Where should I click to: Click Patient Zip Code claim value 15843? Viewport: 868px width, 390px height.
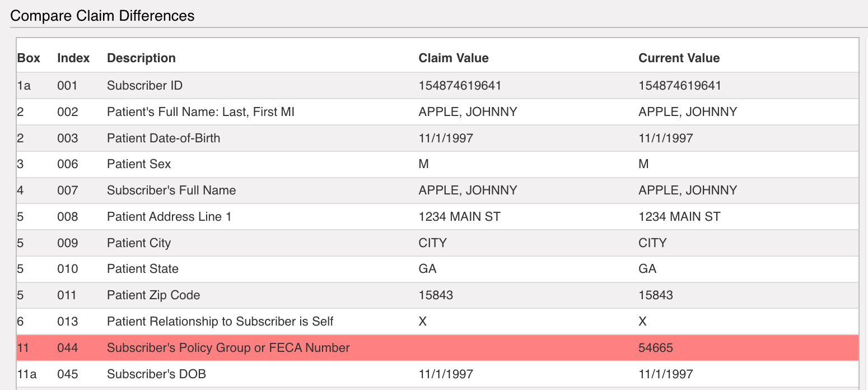click(436, 295)
